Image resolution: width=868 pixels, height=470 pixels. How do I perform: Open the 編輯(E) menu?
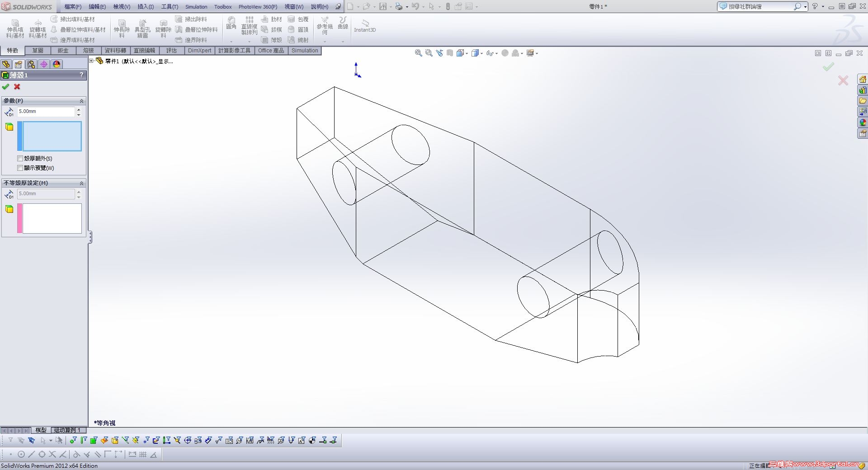point(97,7)
